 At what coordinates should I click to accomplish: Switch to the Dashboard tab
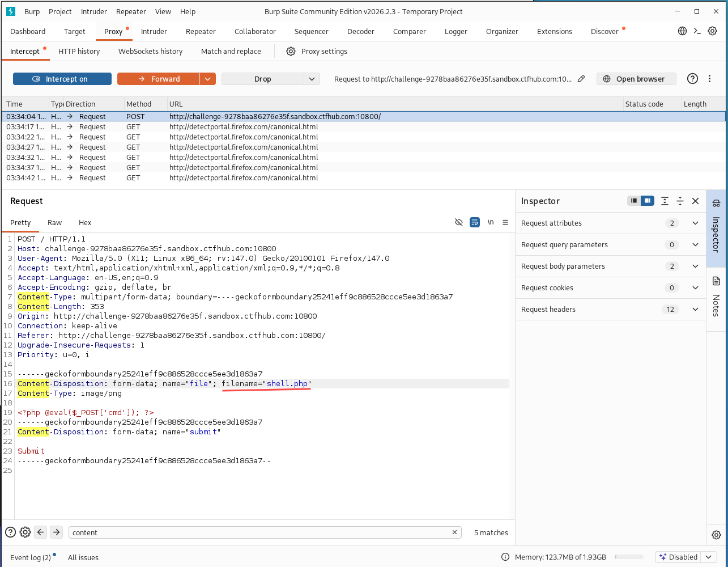click(x=28, y=31)
